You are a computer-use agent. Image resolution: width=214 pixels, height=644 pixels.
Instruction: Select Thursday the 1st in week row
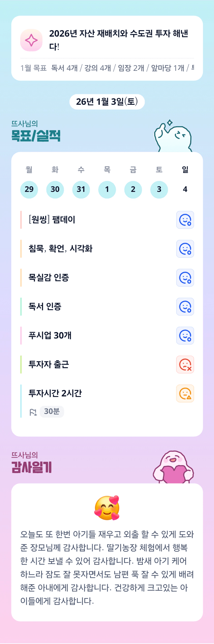pyautogui.click(x=107, y=189)
